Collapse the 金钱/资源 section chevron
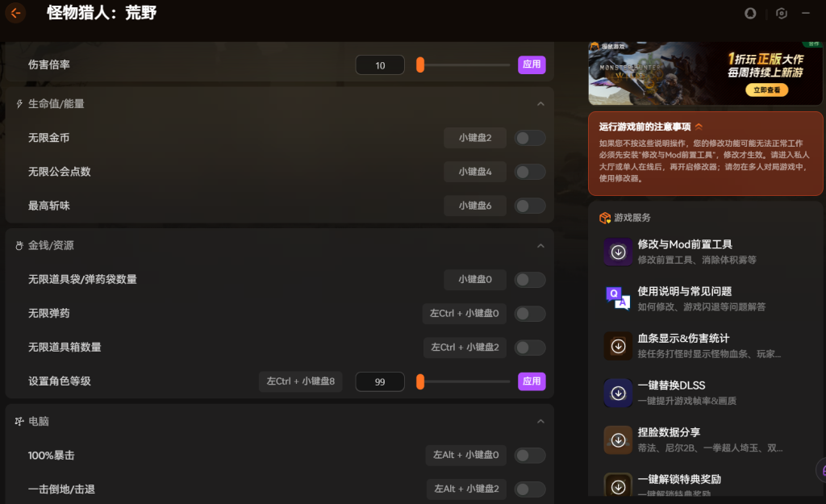This screenshot has width=826, height=504. pyautogui.click(x=540, y=245)
